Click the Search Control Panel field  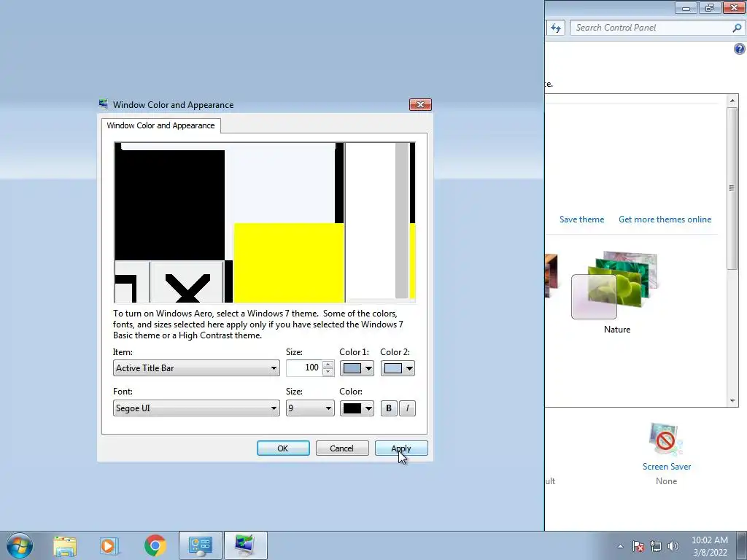[651, 28]
